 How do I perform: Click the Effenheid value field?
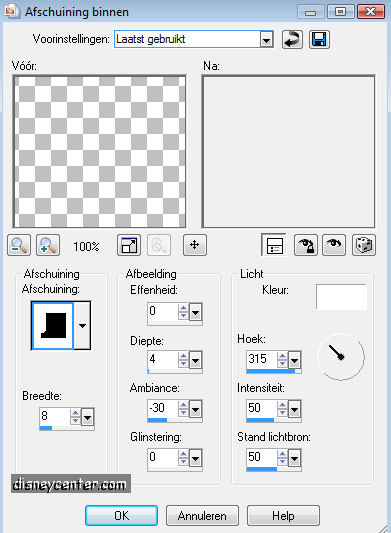point(163,311)
